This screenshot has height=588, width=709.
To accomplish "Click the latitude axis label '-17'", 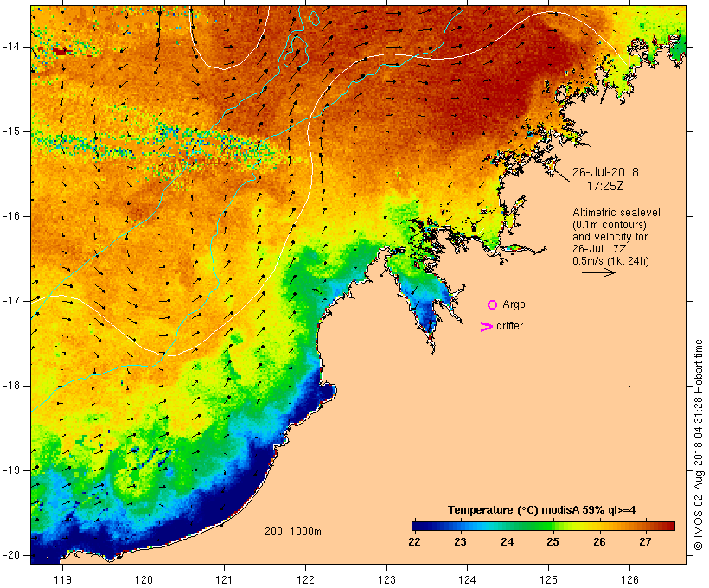I will coord(10,301).
